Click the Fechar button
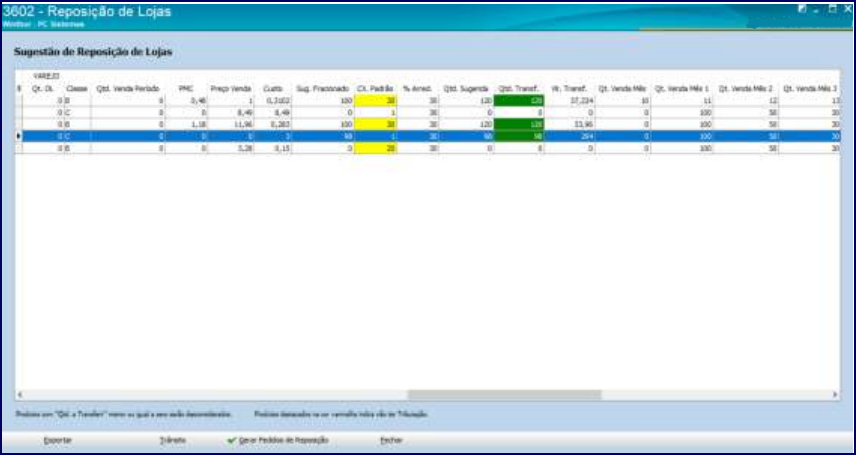This screenshot has height=455, width=856. tap(391, 440)
